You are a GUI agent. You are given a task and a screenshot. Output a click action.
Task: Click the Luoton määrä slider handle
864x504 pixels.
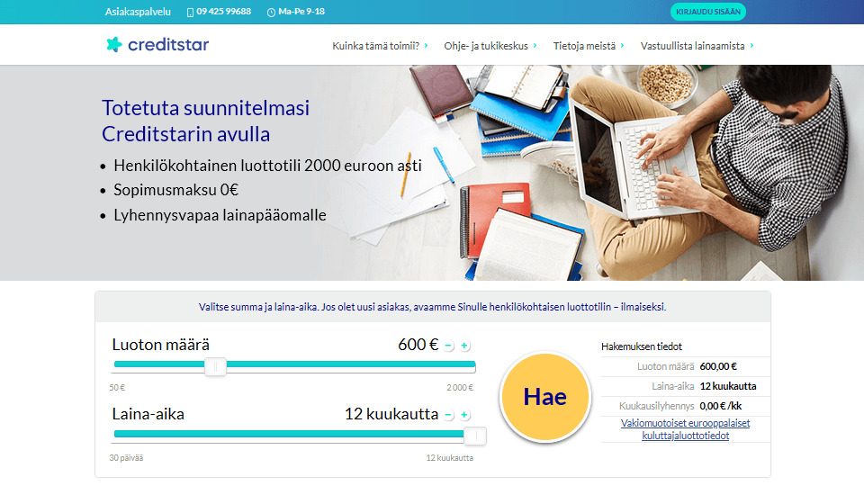215,366
